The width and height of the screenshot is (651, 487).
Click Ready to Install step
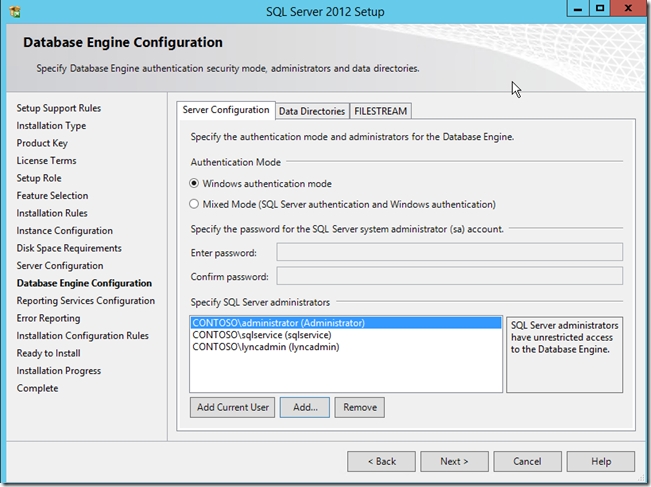point(48,353)
